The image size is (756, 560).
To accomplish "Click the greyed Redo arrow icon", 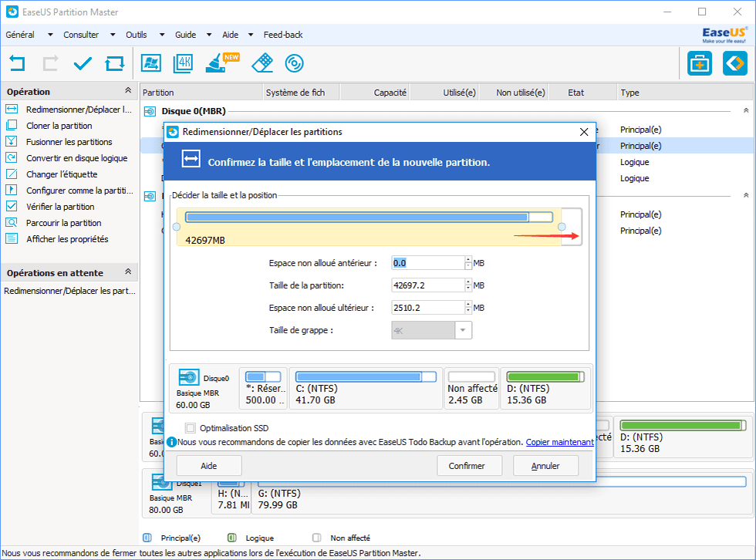I will (50, 63).
